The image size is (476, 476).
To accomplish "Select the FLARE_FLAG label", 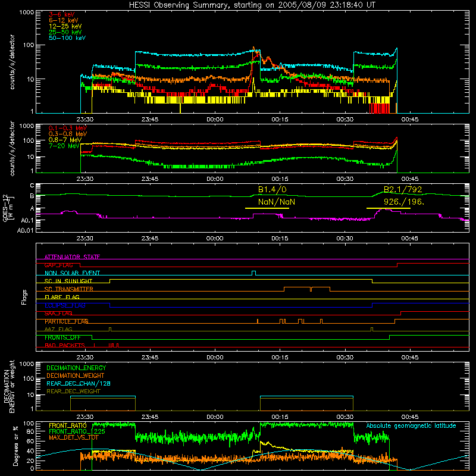I will [x=62, y=297].
